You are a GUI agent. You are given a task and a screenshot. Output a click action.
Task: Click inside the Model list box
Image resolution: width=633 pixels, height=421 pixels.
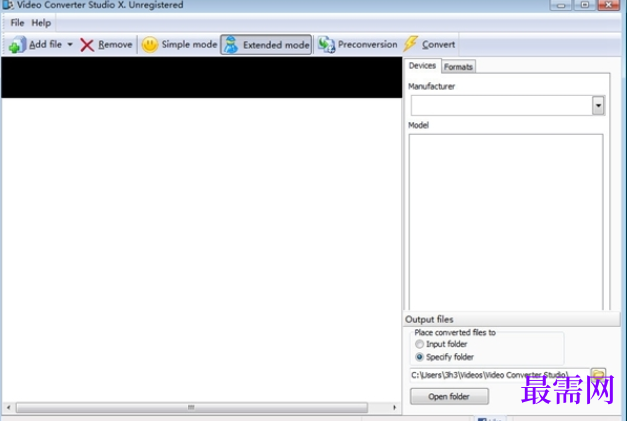click(506, 222)
